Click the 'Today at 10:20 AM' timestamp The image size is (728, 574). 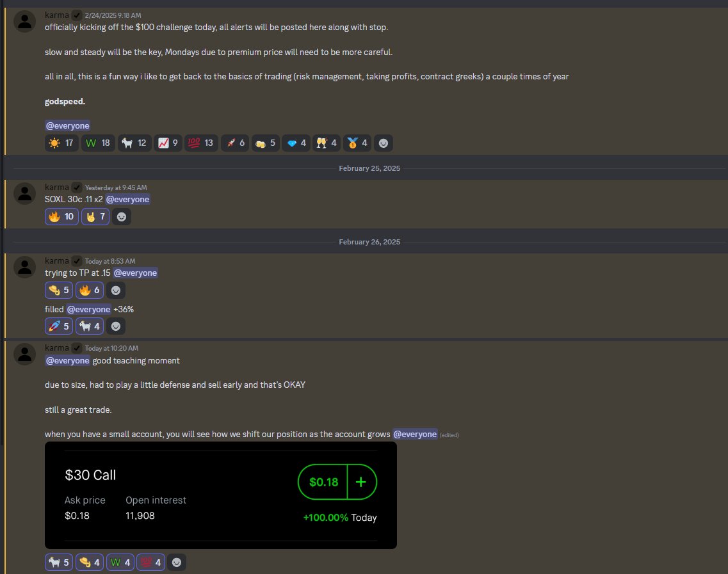(x=111, y=349)
